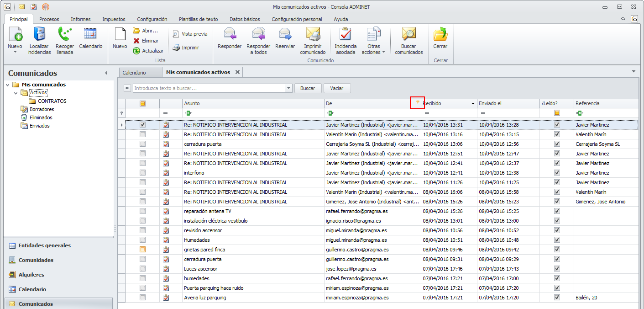Open tab list dropdown at right of tabs
The width and height of the screenshot is (644, 309).
click(634, 72)
